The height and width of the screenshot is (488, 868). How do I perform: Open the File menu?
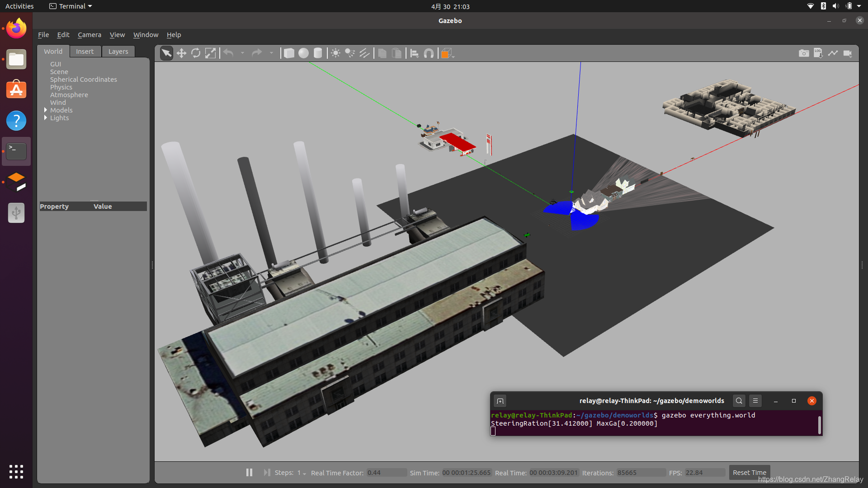tap(43, 35)
